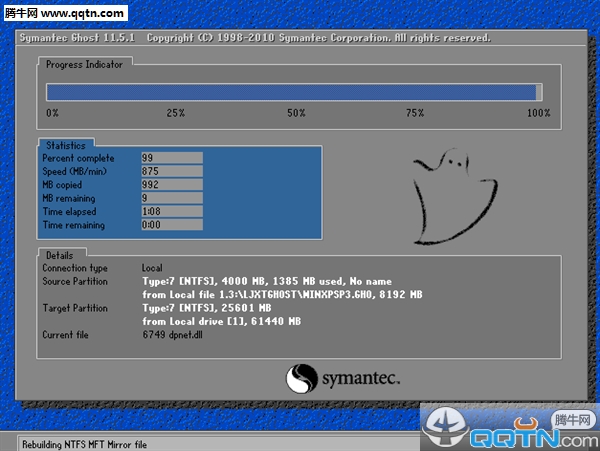Viewport: 600px width, 451px height.
Task: Click the Symantec copyright notice text
Action: (318, 37)
